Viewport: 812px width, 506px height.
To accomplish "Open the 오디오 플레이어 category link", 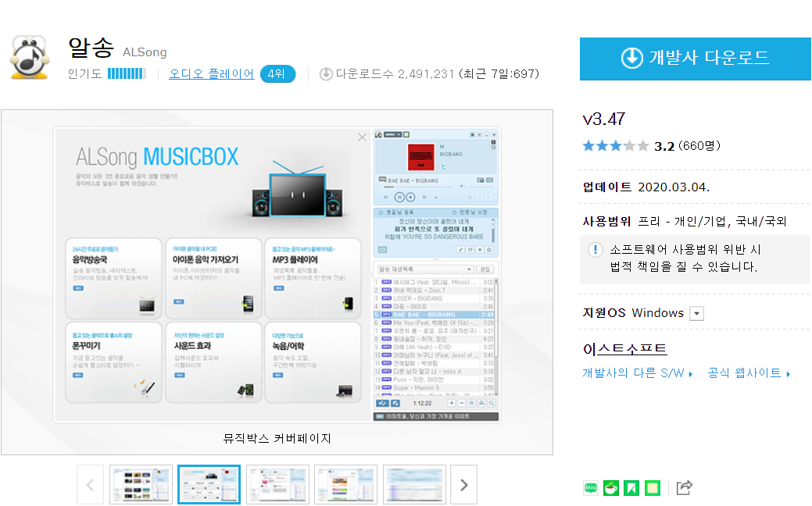I will tap(211, 74).
